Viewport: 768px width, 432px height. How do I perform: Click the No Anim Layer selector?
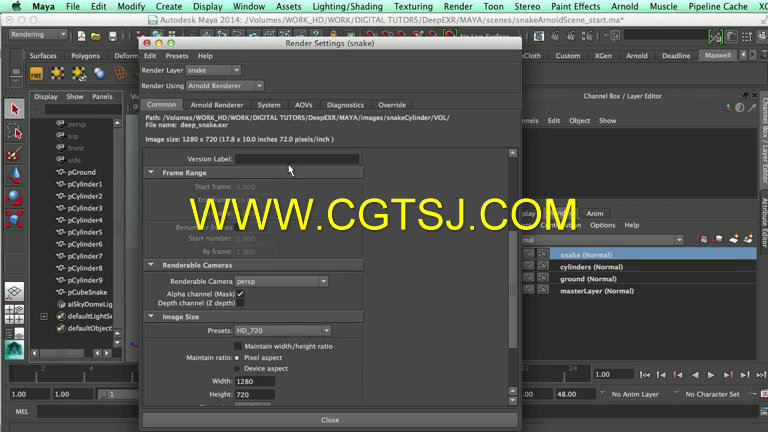point(635,394)
